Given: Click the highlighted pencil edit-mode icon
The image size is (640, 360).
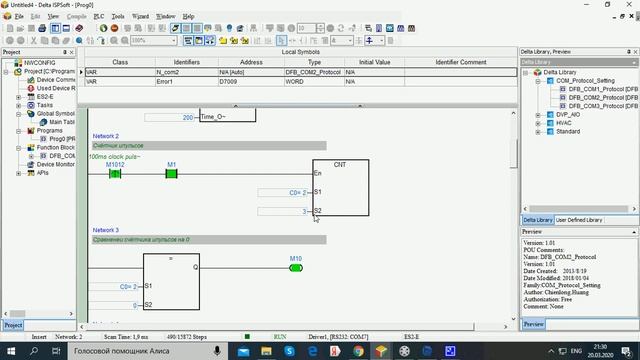Looking at the screenshot, I should 175,28.
